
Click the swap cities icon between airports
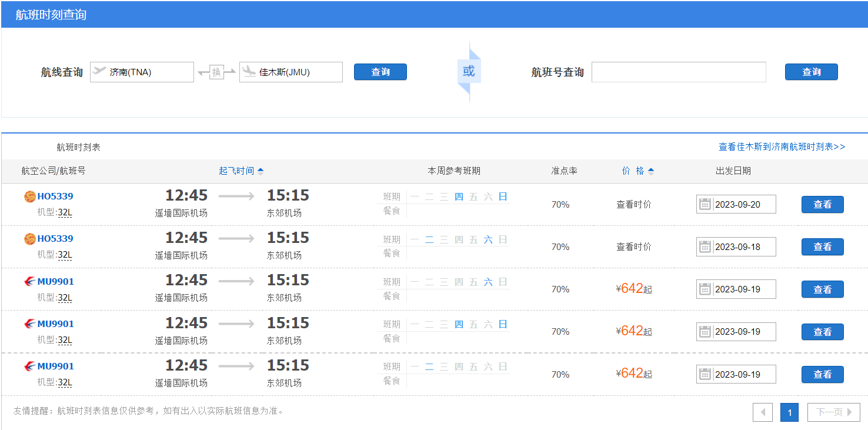(x=216, y=72)
